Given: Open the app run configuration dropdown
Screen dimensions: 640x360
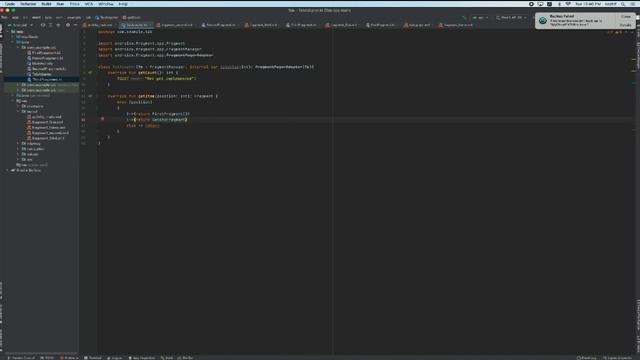Looking at the screenshot, I should (x=480, y=18).
